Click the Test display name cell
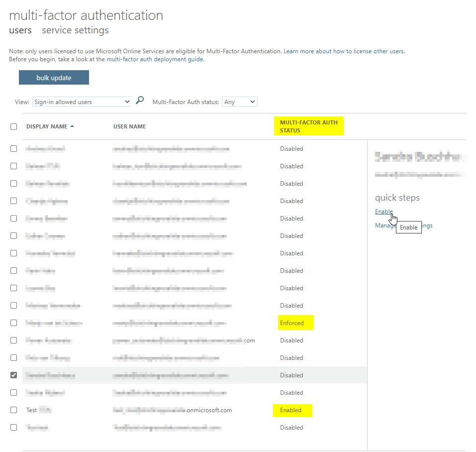 39,410
